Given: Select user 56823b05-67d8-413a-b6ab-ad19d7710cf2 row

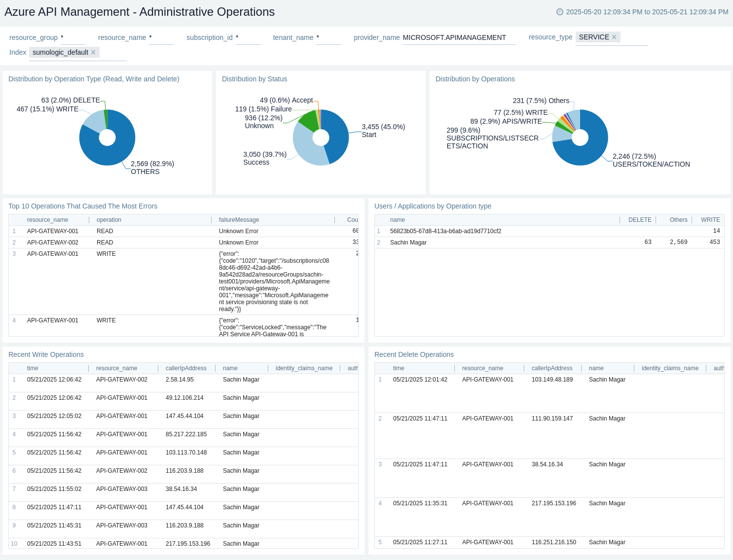Looking at the screenshot, I should click(550, 231).
